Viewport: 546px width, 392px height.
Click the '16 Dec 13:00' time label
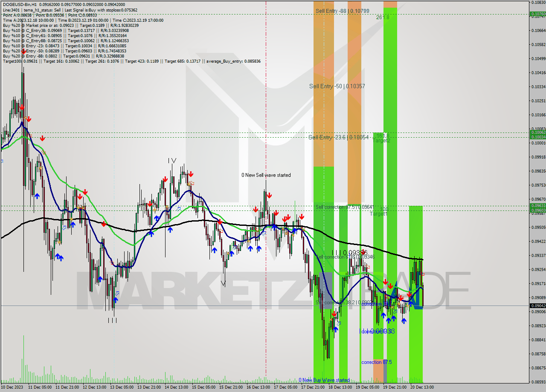[258, 388]
